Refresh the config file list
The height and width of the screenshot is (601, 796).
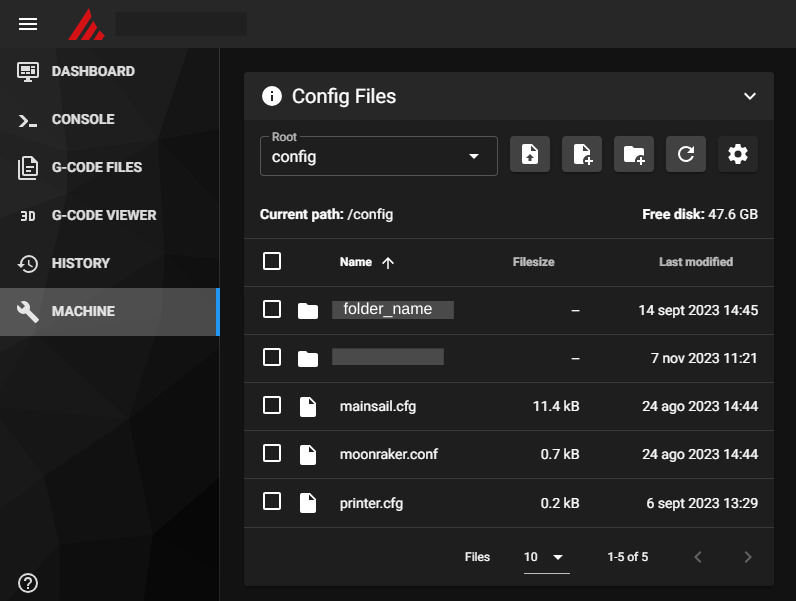(686, 154)
